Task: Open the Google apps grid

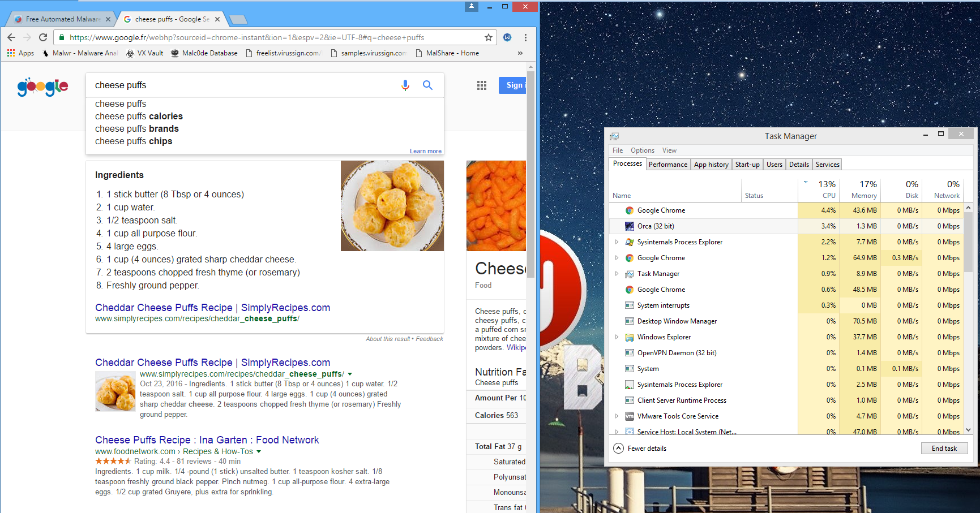Action: click(x=482, y=85)
